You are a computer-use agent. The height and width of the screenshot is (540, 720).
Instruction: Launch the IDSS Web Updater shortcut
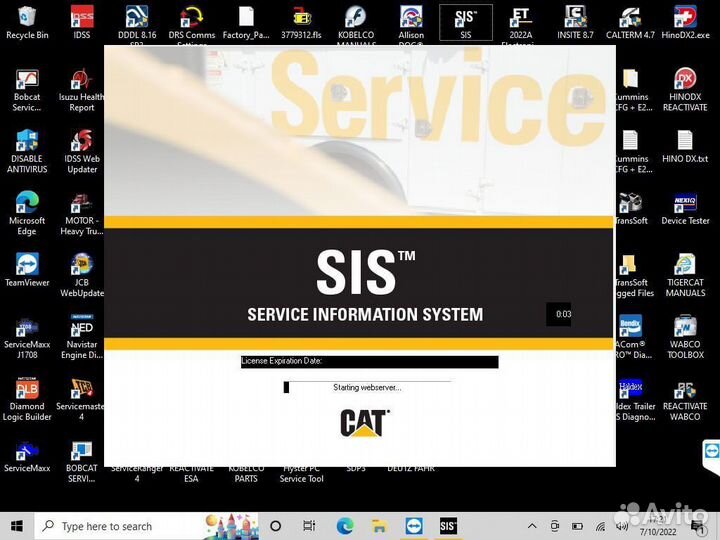coord(82,152)
